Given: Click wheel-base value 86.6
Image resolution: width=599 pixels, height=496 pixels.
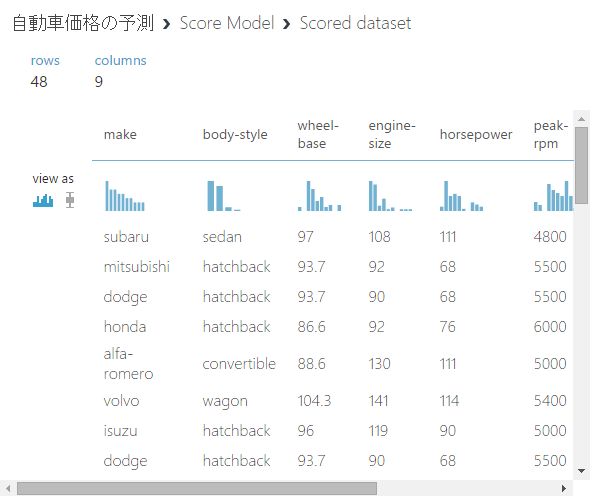Looking at the screenshot, I should pyautogui.click(x=312, y=327).
